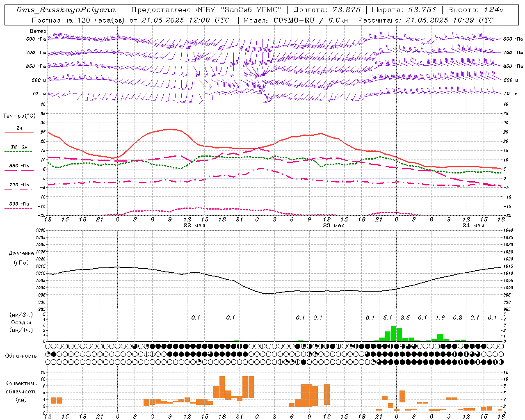Viewport: 525px width, 420px height.
Task: Click the Oms_RusskayaPolyana station title
Action: 66,9
